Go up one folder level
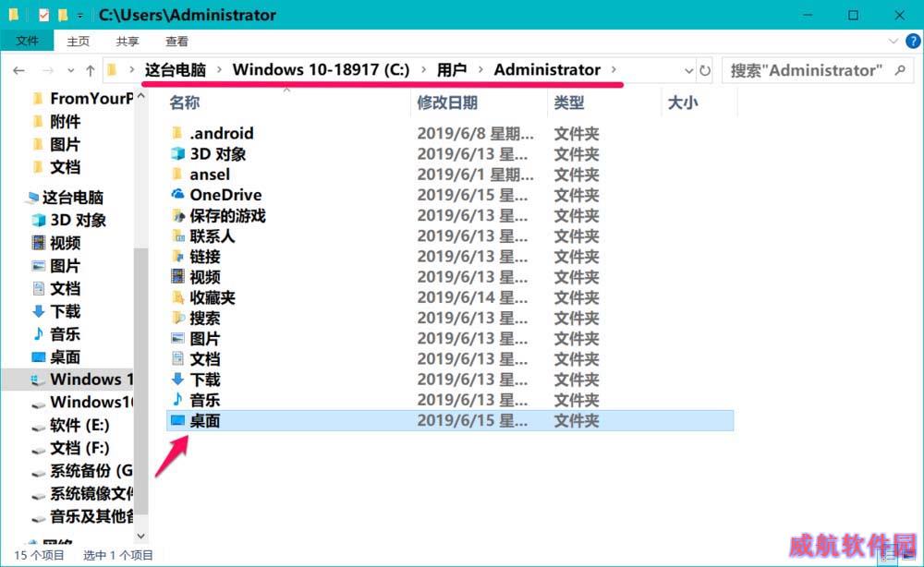The height and width of the screenshot is (567, 924). (91, 71)
